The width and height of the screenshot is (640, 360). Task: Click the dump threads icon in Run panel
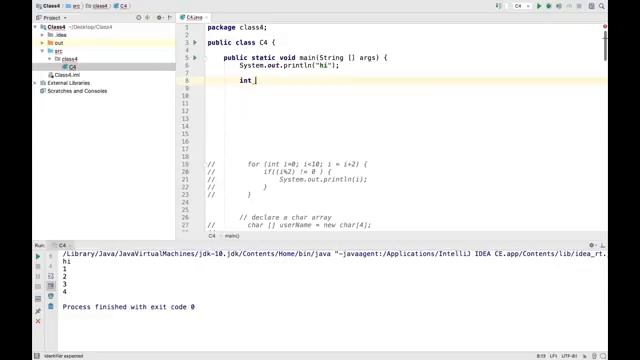(x=38, y=287)
